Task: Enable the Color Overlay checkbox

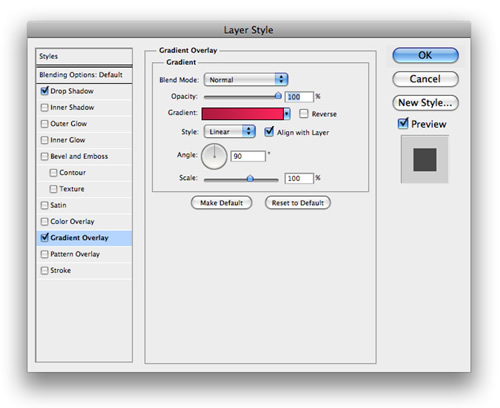Action: point(44,221)
